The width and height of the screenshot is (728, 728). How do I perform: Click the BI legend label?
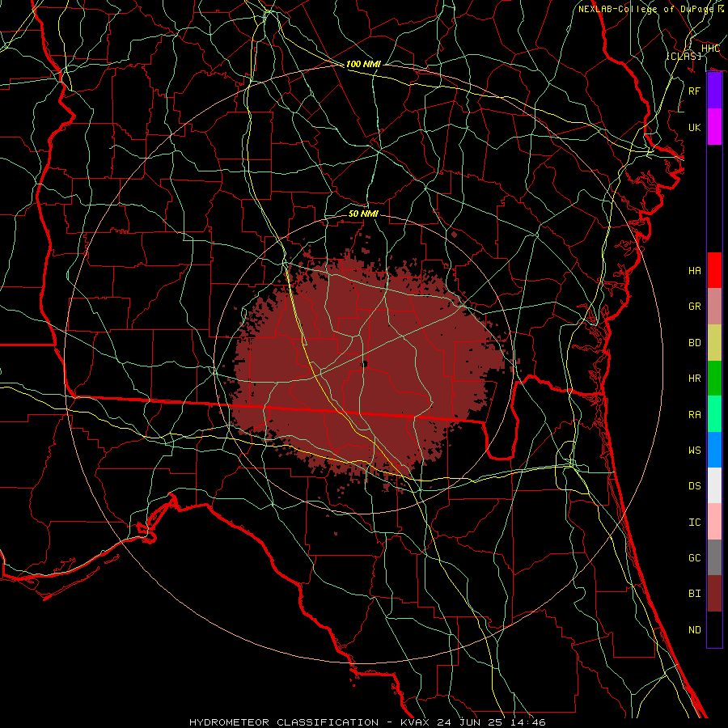click(x=695, y=594)
